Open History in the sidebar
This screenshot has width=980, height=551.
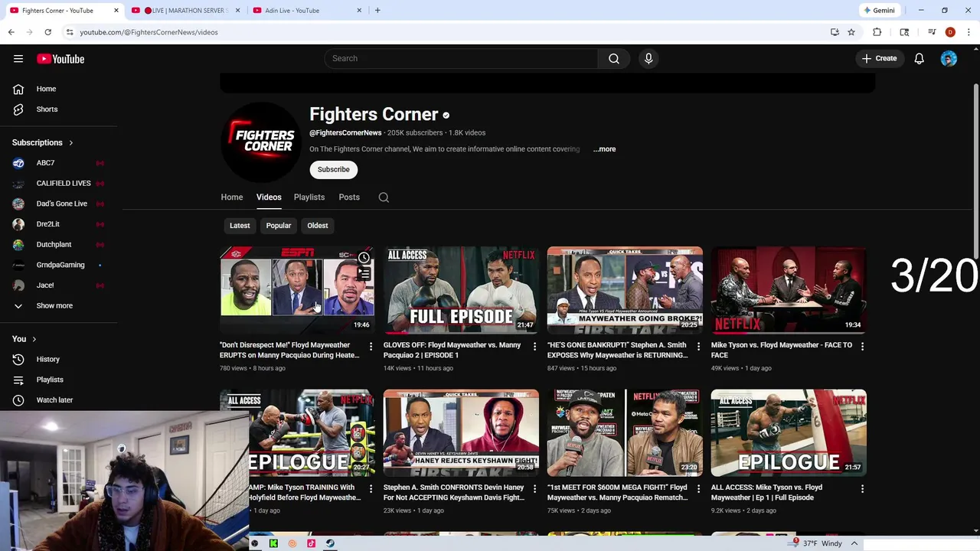47,359
